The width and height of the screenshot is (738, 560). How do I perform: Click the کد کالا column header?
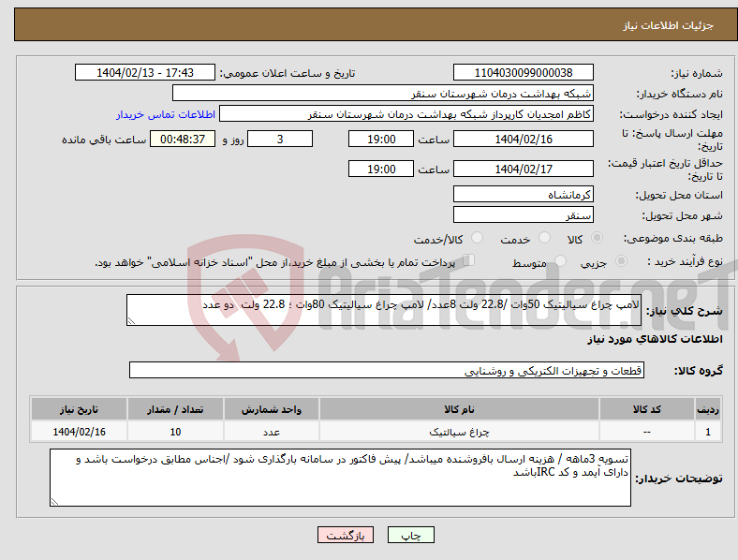[x=647, y=409]
